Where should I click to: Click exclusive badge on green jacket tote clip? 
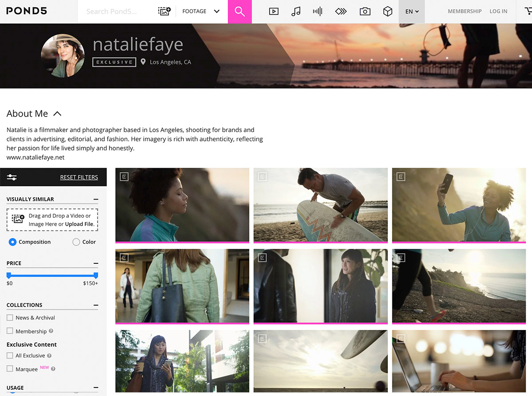point(124,257)
